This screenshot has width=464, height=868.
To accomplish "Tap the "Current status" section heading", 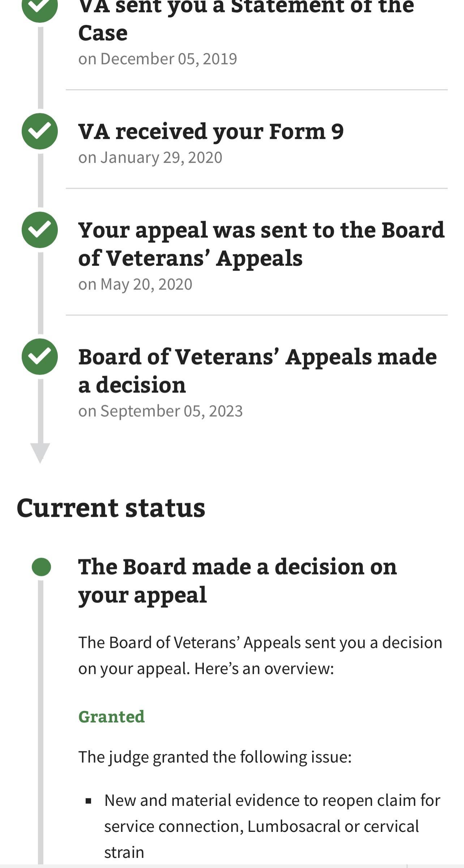I will [x=111, y=508].
